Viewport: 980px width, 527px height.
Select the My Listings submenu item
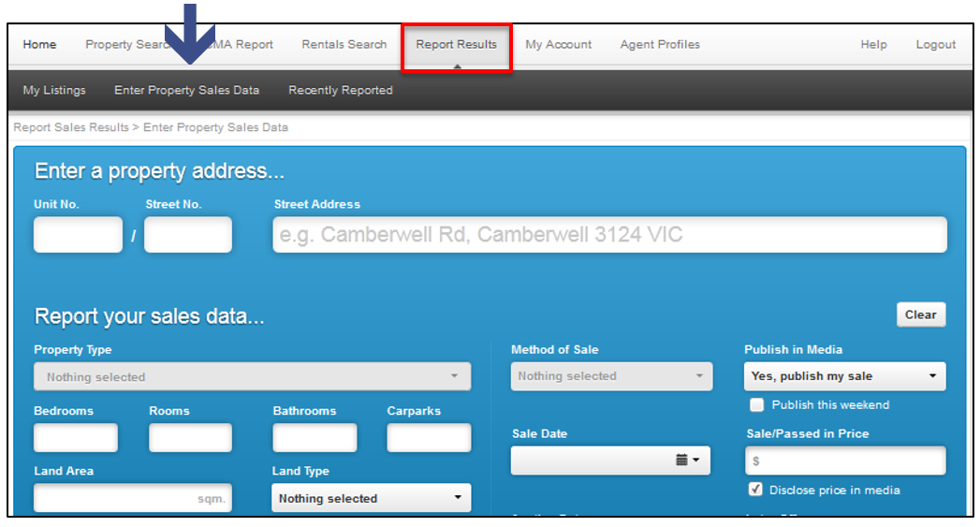(54, 91)
